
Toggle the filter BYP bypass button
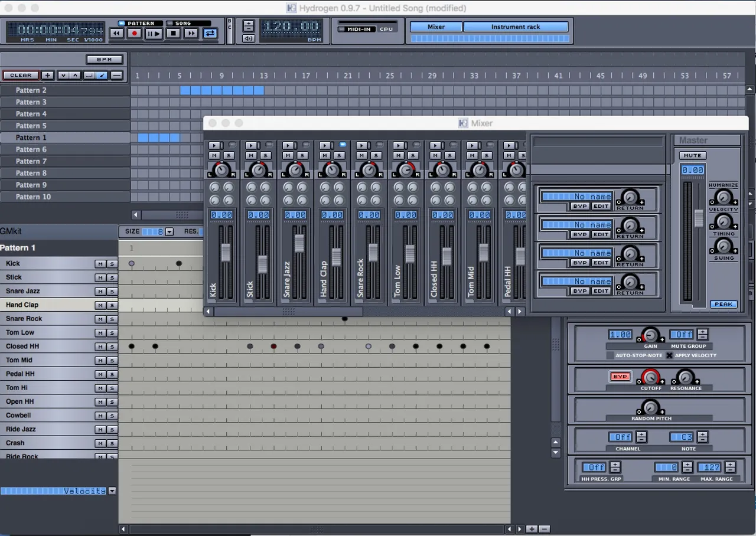[620, 377]
